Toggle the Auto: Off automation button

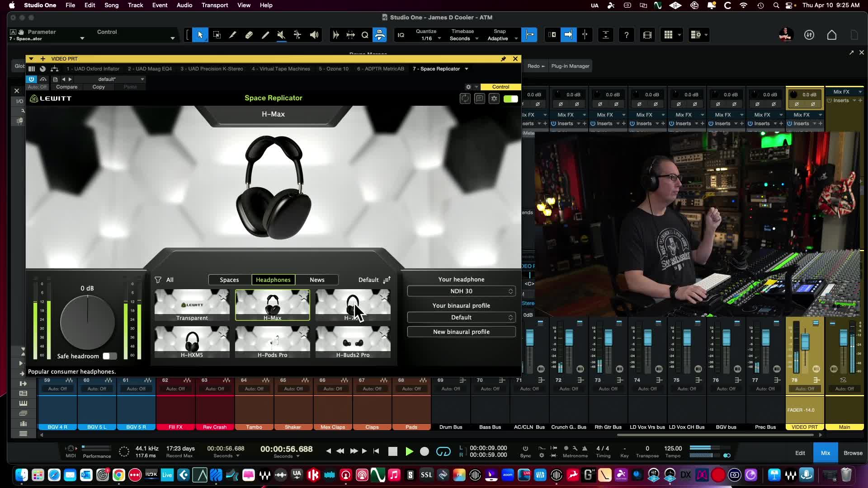click(x=37, y=87)
